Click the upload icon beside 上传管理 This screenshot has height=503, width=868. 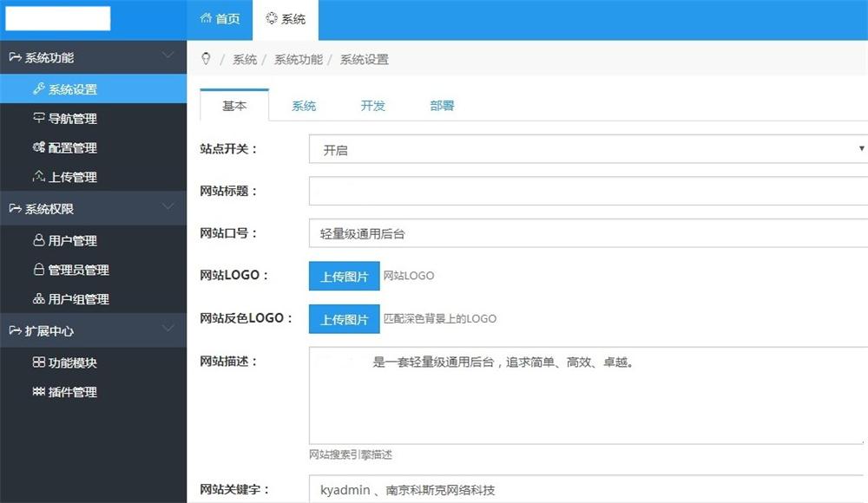(x=39, y=177)
